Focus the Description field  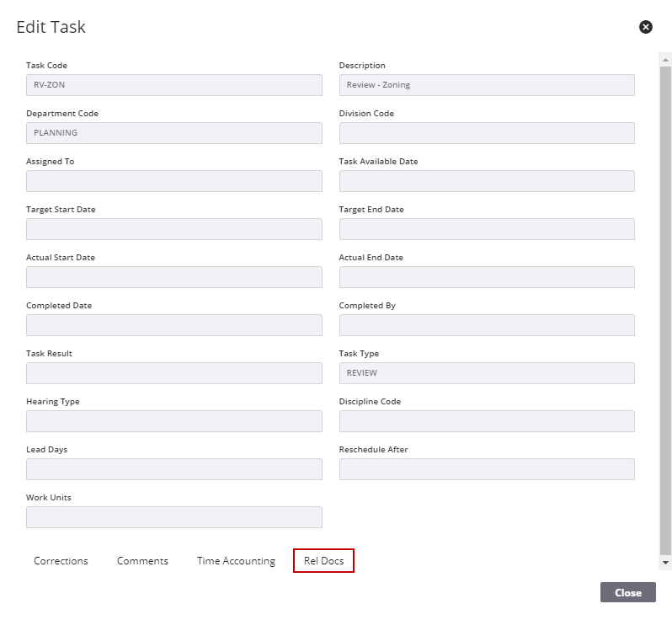[487, 85]
